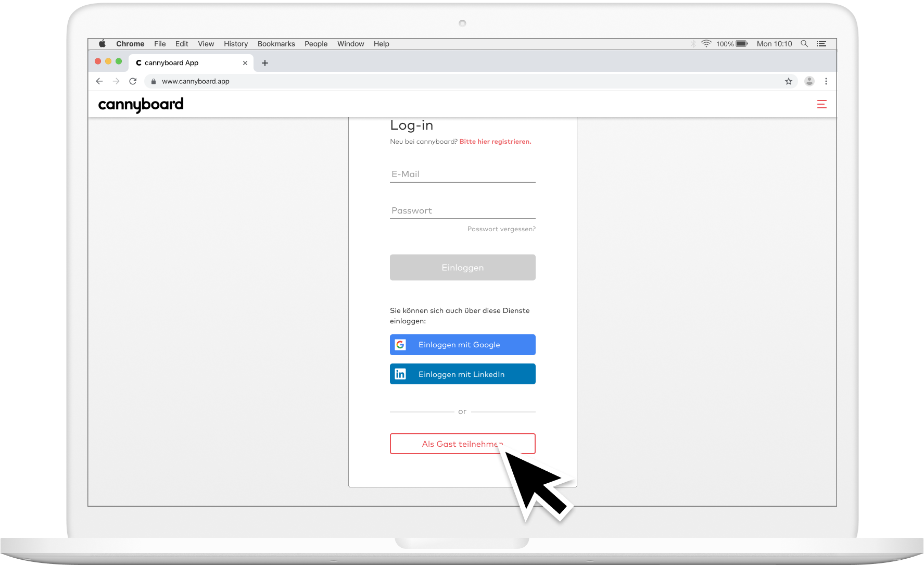Image resolution: width=924 pixels, height=565 pixels.
Task: Click Einloggen mit Google button
Action: [463, 345]
